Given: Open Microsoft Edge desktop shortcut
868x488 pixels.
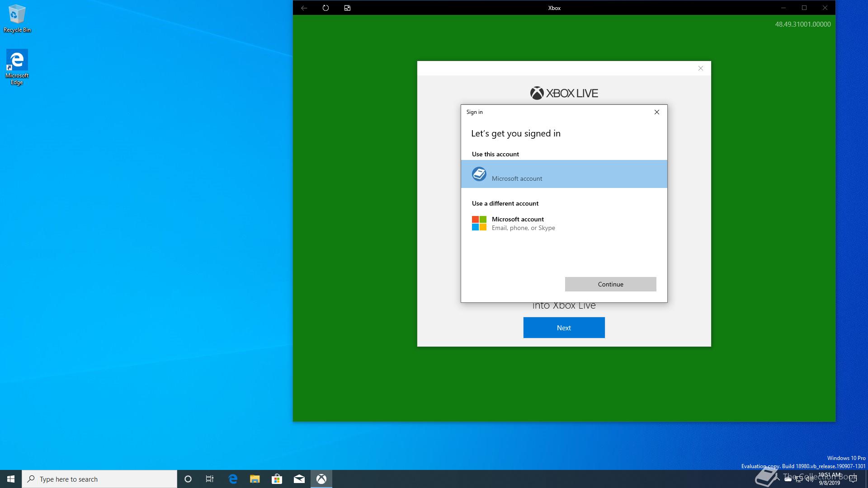Looking at the screenshot, I should point(17,67).
